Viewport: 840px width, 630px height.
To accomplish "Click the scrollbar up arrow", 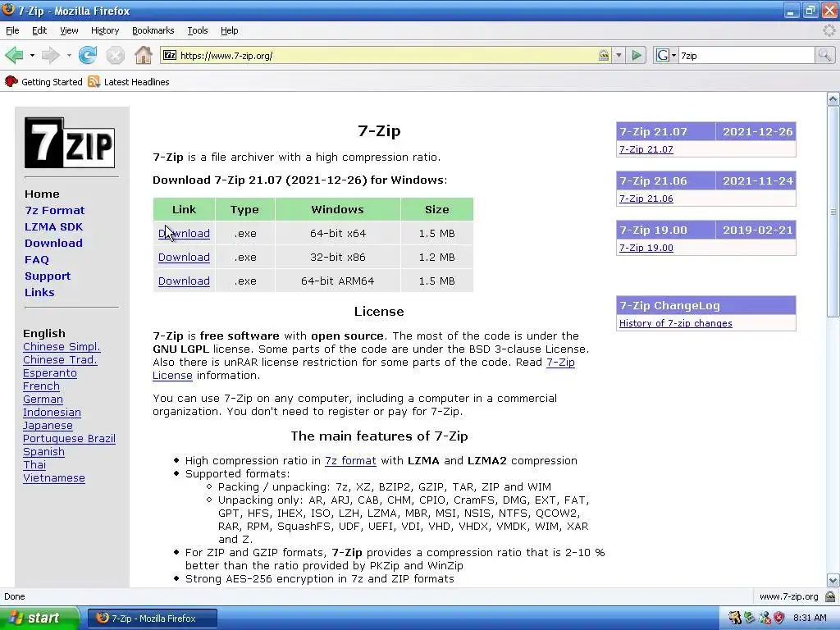I will coord(833,98).
